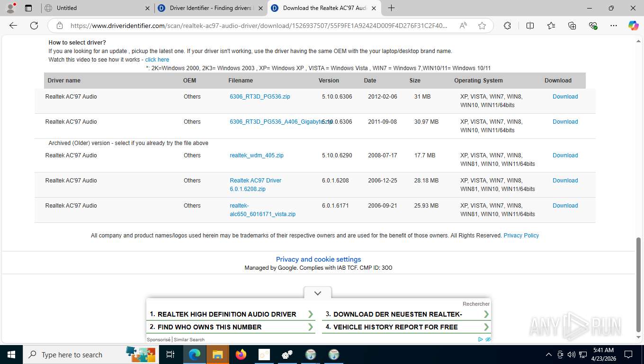The height and width of the screenshot is (364, 644).
Task: Open ad Download der neuesten Realtek
Action: [407, 314]
